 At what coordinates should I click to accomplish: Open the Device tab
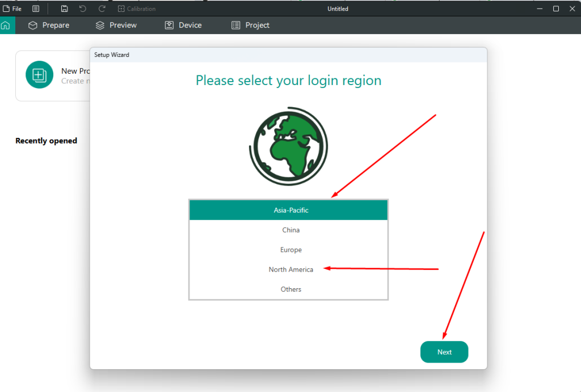tap(183, 25)
